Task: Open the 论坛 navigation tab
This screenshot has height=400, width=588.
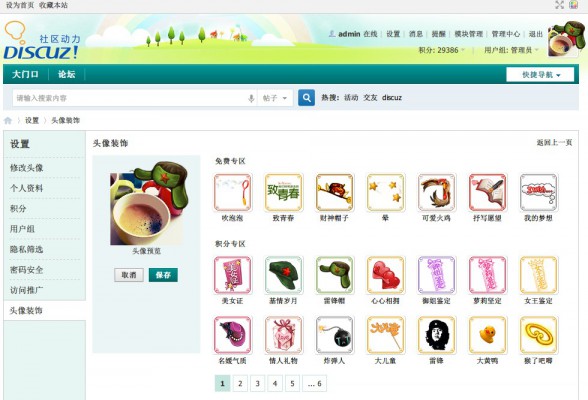Action: point(67,74)
